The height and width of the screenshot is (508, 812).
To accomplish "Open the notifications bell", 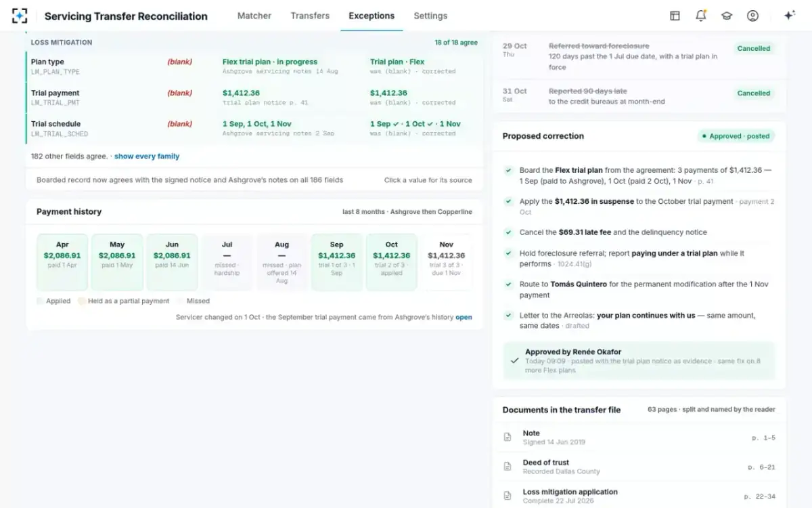I will coord(701,16).
